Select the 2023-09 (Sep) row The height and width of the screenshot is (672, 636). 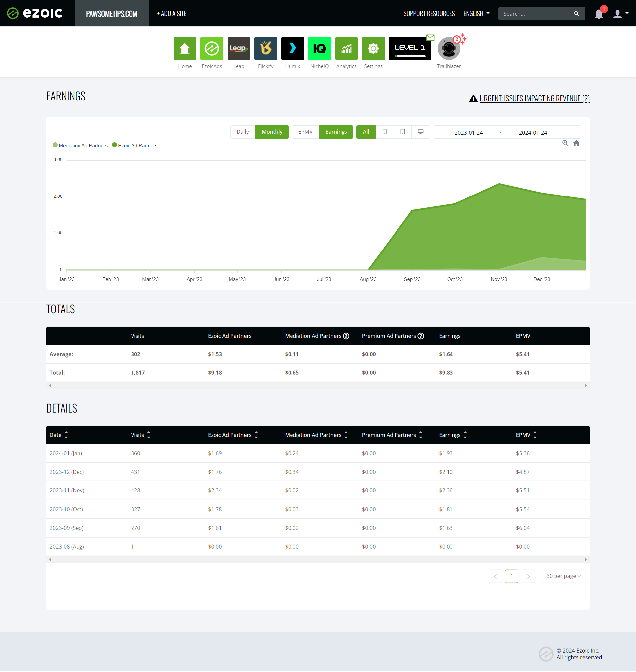point(318,528)
